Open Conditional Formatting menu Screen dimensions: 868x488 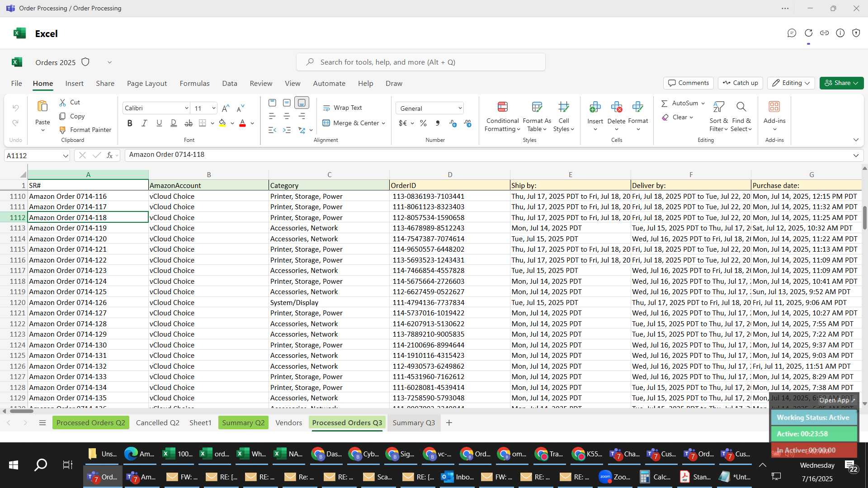pos(502,117)
